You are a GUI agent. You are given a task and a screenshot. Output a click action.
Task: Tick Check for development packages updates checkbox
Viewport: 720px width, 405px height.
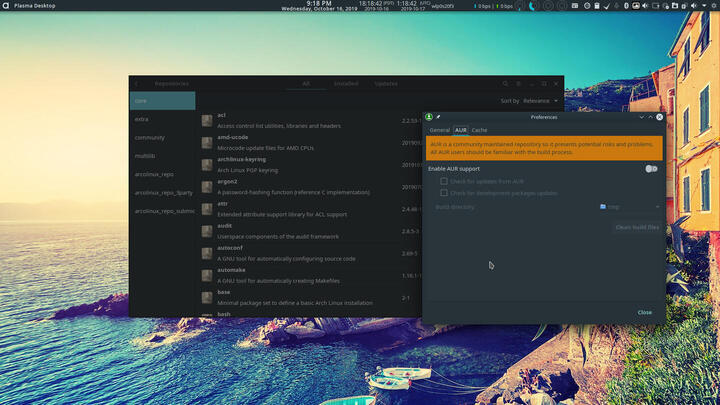(x=444, y=193)
